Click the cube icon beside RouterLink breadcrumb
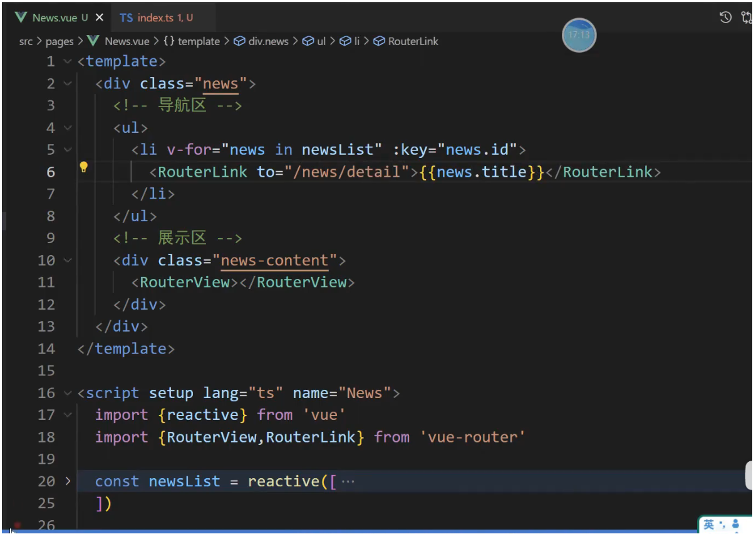 click(x=379, y=41)
